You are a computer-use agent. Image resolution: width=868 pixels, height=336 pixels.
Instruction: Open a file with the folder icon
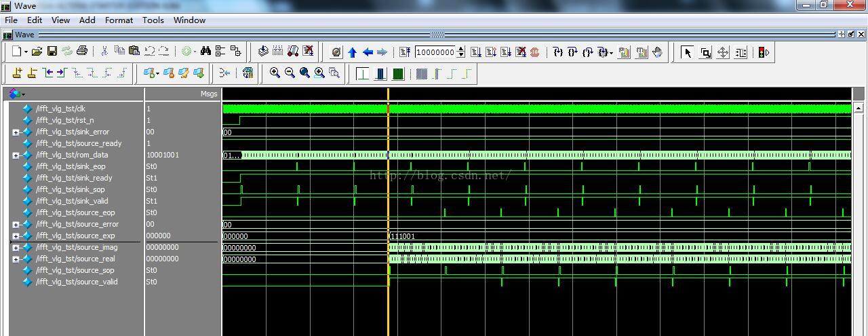(37, 52)
